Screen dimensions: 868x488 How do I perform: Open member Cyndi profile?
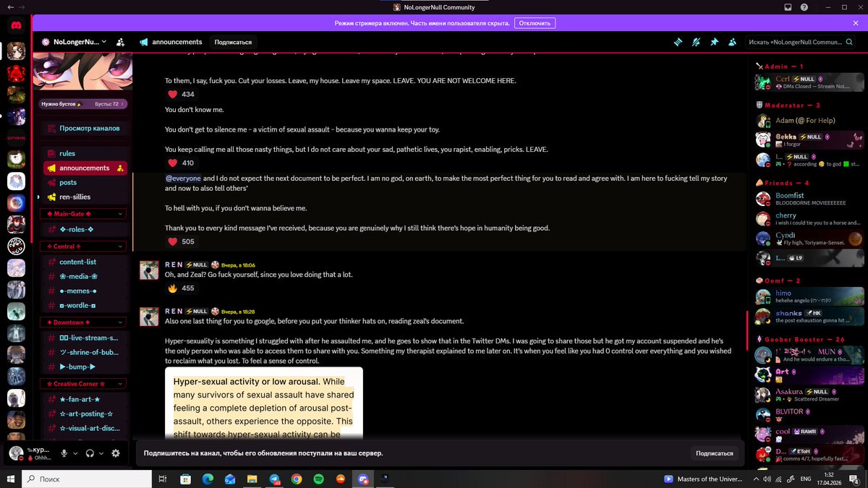tap(808, 239)
